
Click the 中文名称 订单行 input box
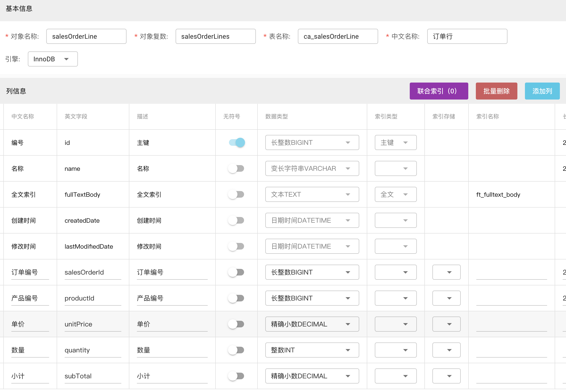pyautogui.click(x=466, y=36)
